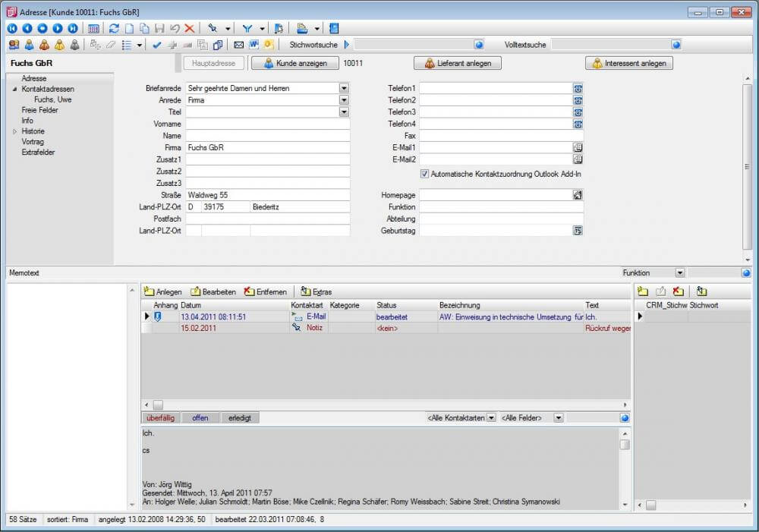Expand the Historie tree node
The width and height of the screenshot is (759, 532).
(x=14, y=131)
